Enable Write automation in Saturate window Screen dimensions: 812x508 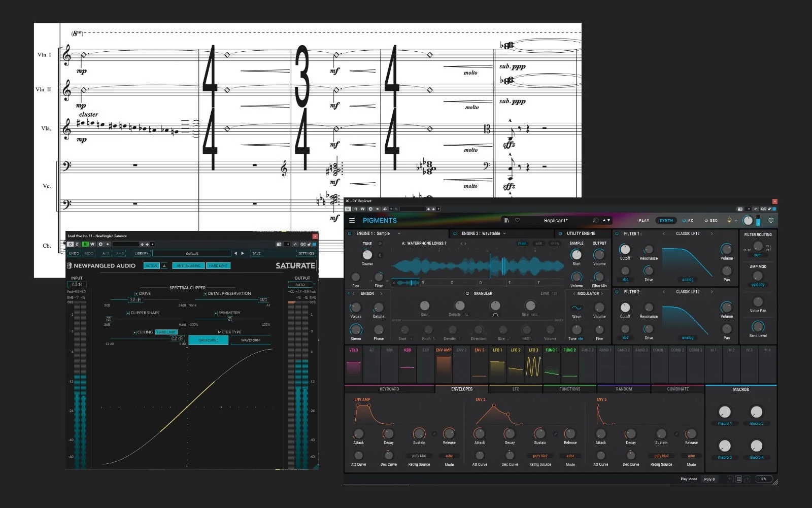[x=92, y=244]
